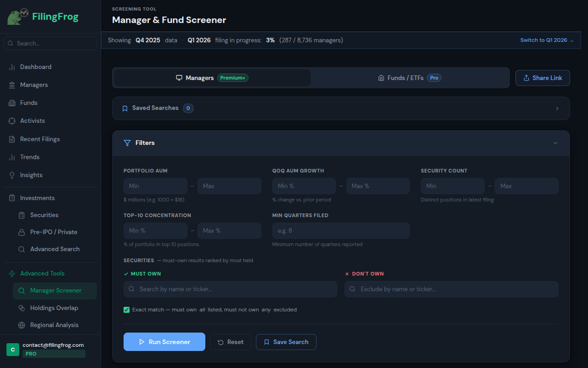
Task: Open the search magnifier icon in sidebar
Action: coord(11,43)
